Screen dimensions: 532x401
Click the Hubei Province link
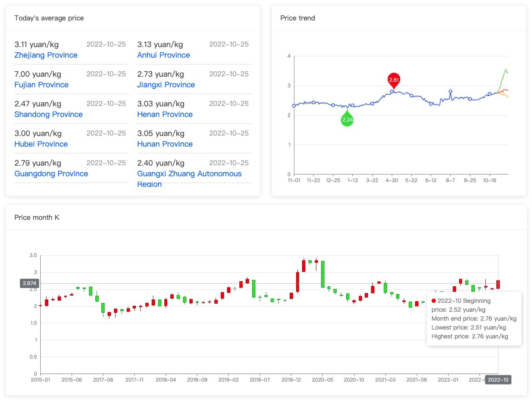[x=41, y=144]
